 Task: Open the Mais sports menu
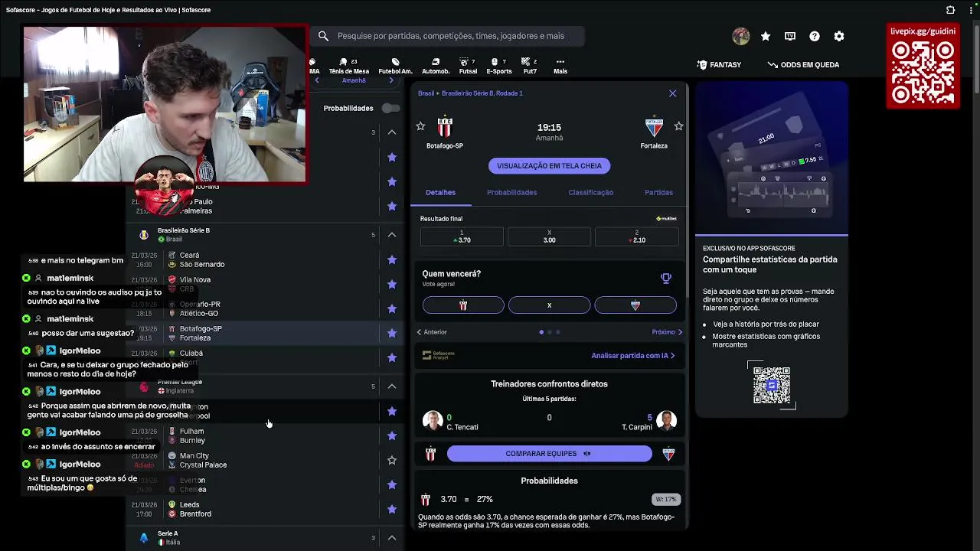point(560,66)
